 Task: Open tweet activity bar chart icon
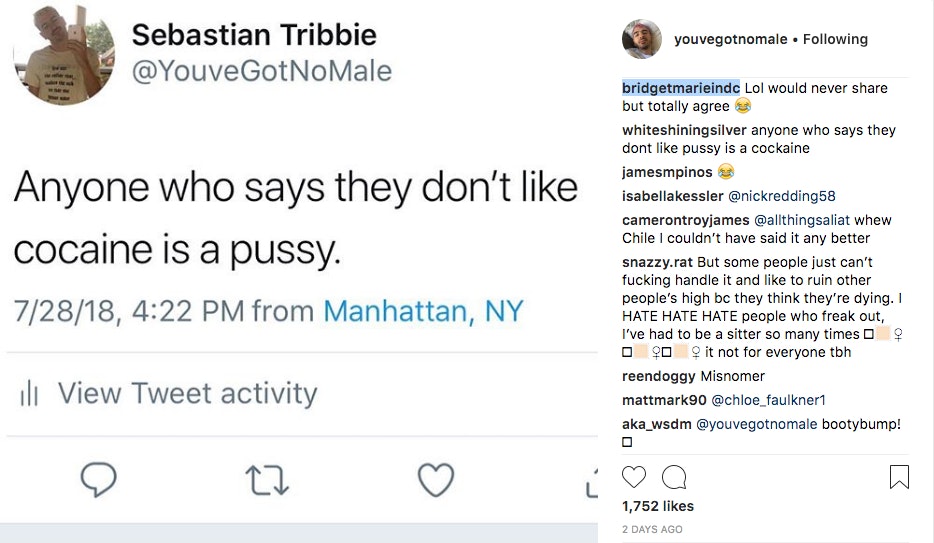point(29,394)
